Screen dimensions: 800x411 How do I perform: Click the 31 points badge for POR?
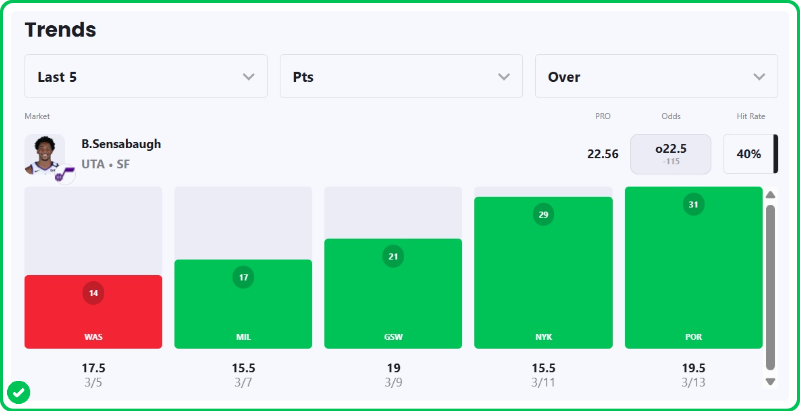tap(693, 205)
